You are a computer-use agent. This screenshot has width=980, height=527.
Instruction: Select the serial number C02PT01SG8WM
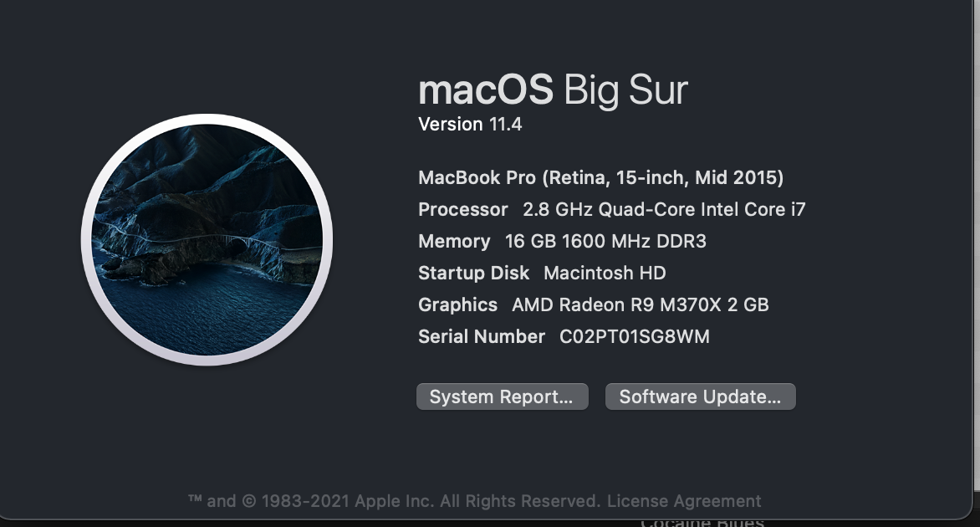pyautogui.click(x=634, y=336)
